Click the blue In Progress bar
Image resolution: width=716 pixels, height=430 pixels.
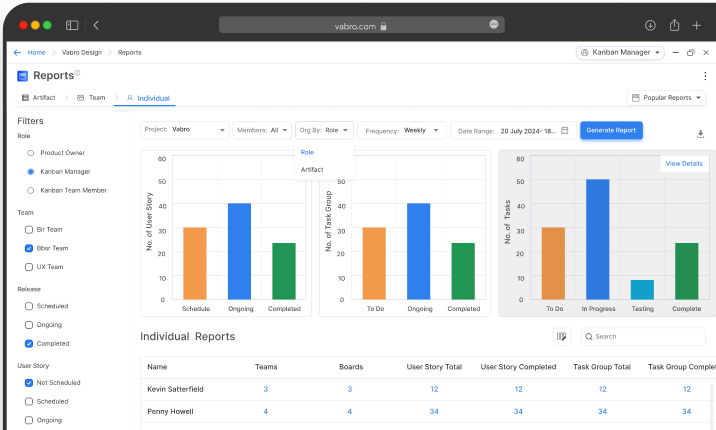(x=597, y=238)
